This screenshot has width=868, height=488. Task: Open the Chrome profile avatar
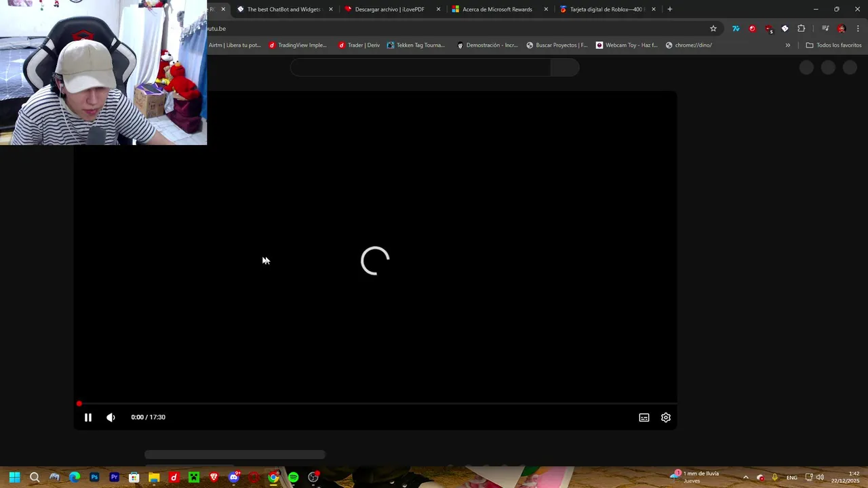(x=842, y=28)
